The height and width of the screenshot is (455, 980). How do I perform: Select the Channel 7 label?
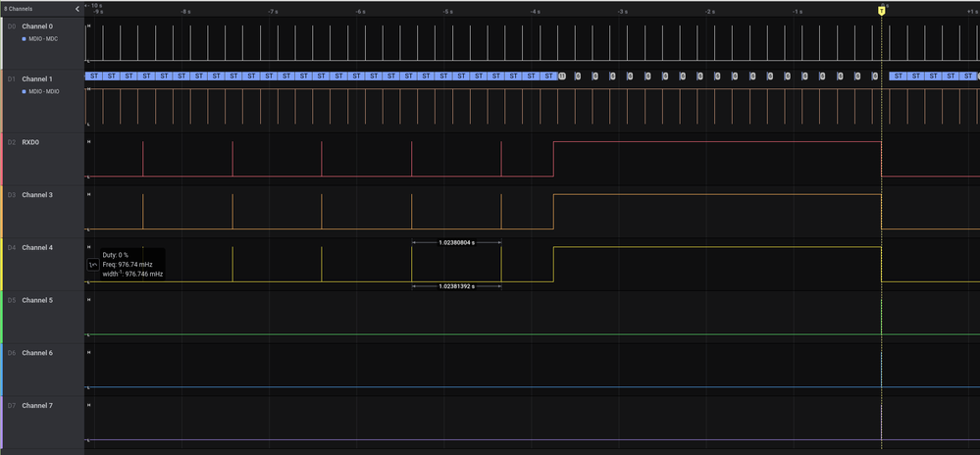[x=37, y=406]
